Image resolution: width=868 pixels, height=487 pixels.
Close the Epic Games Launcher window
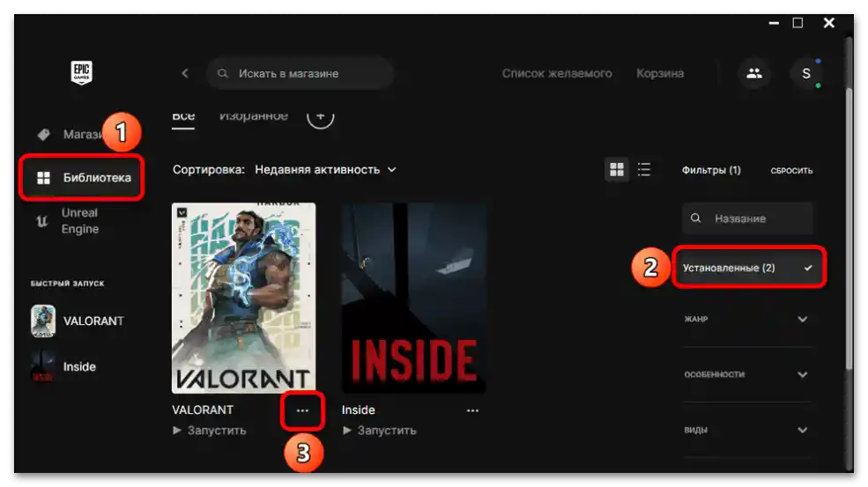828,23
